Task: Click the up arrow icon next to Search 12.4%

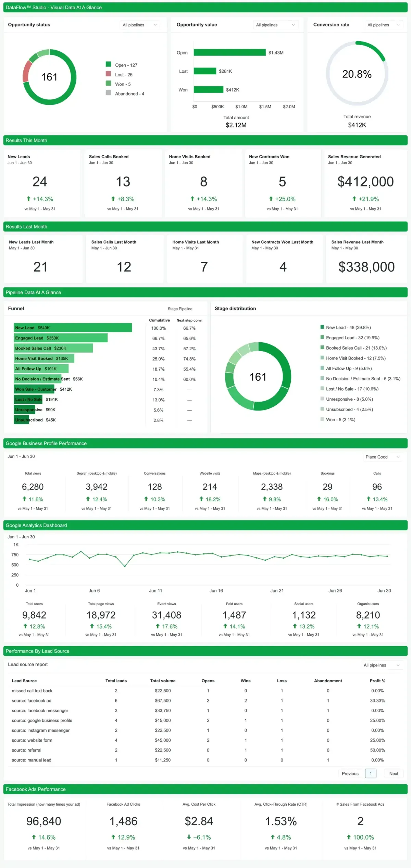Action: [88, 499]
